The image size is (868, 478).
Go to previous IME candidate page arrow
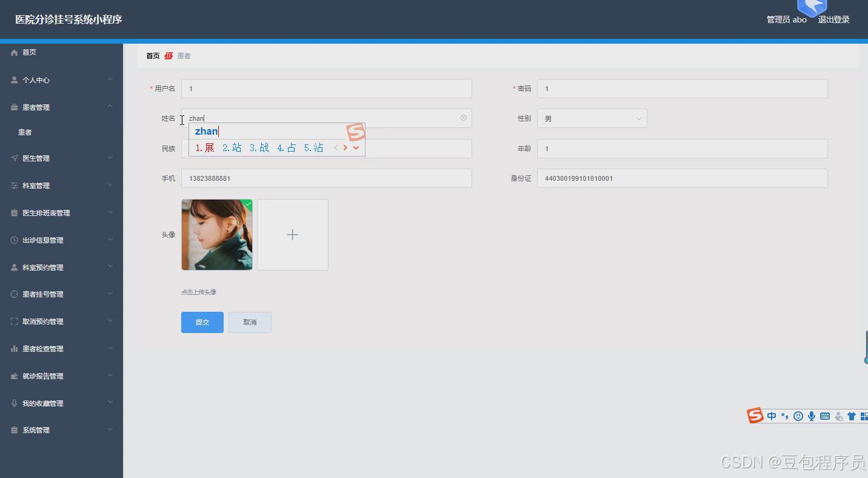pos(336,147)
